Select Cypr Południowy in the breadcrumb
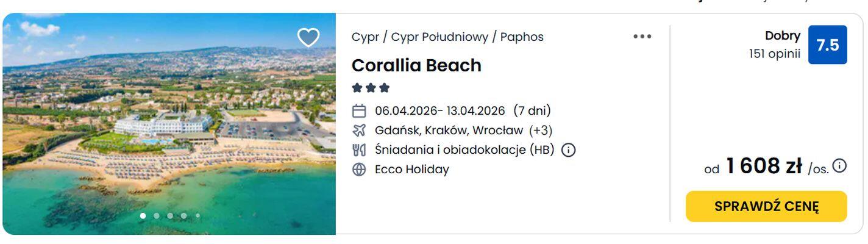The width and height of the screenshot is (868, 244). click(439, 37)
